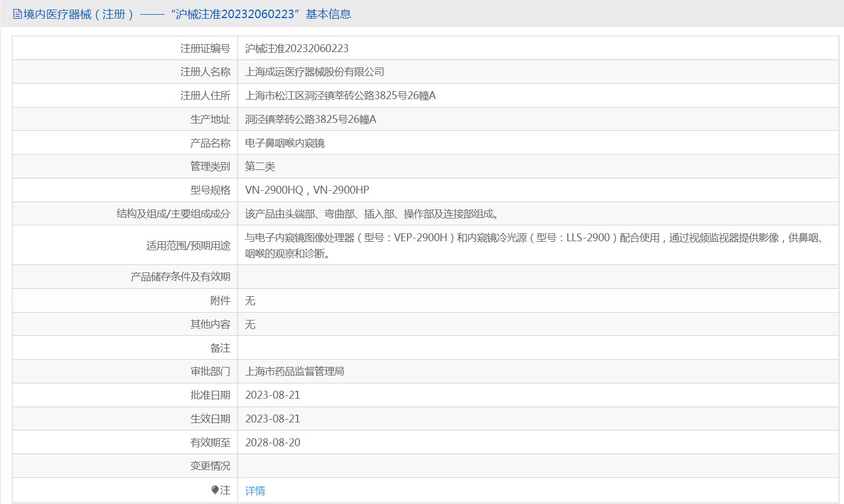Click the 审批部门 row label

(x=210, y=371)
